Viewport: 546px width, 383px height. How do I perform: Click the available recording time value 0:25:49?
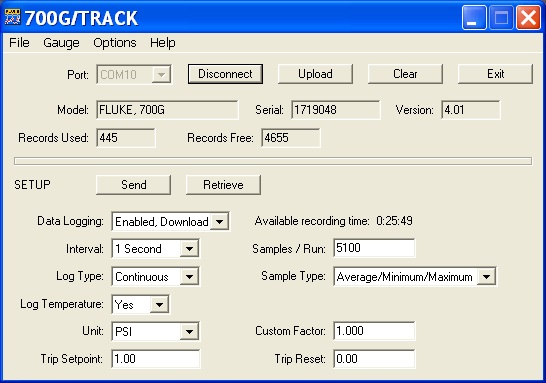[394, 221]
